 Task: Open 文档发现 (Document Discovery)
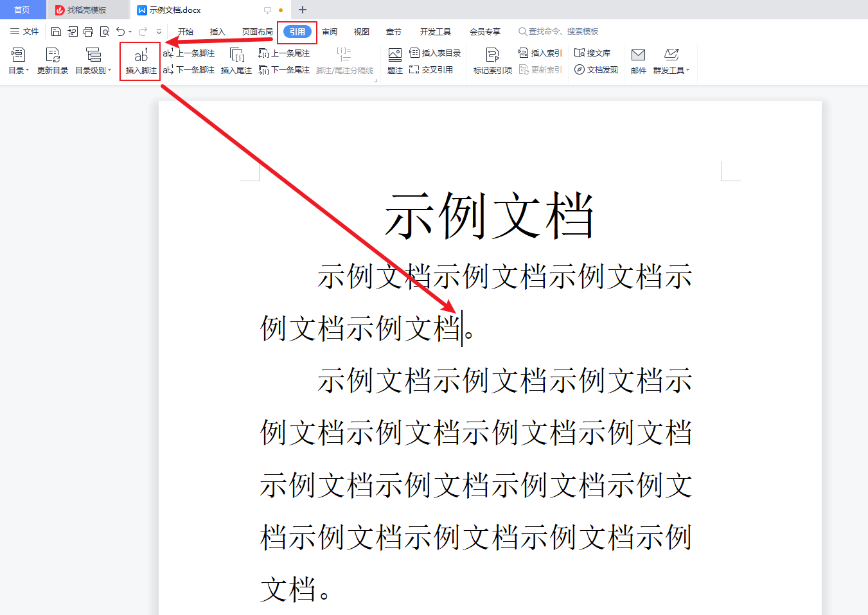click(x=595, y=70)
